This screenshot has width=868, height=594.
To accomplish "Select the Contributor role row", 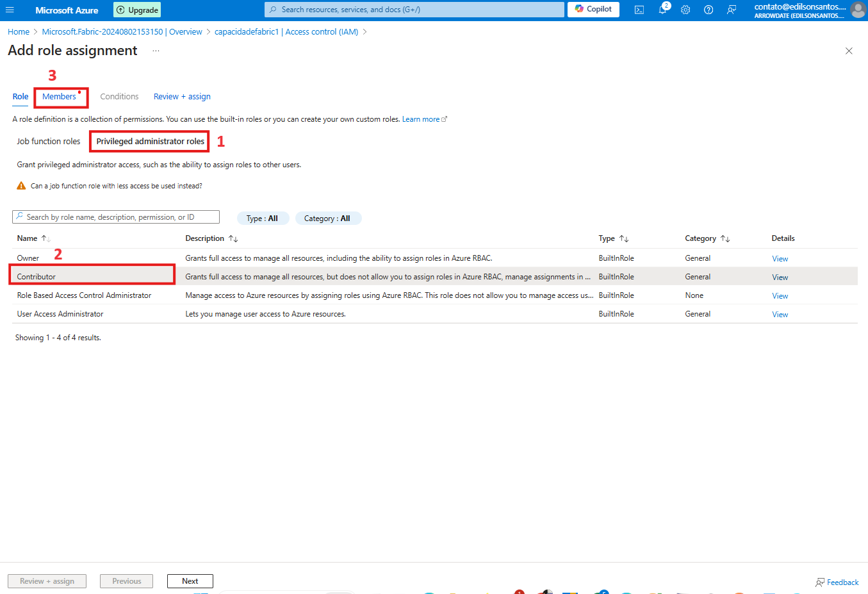I will tap(37, 277).
